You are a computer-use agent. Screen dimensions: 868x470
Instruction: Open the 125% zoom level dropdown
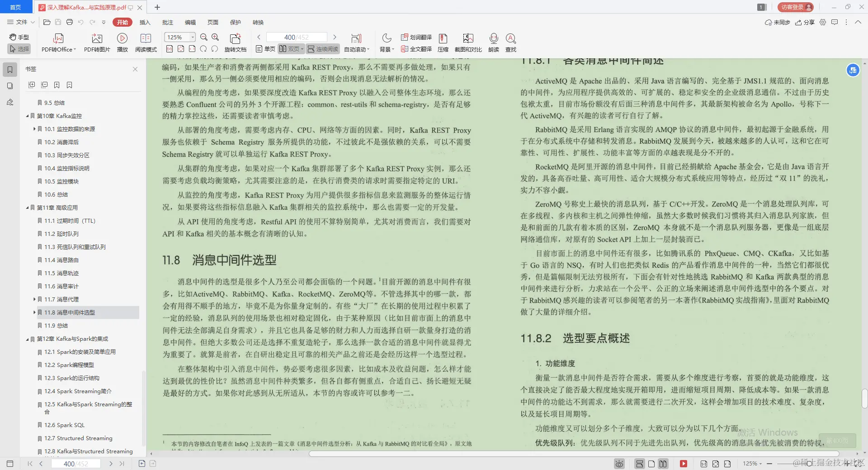192,37
